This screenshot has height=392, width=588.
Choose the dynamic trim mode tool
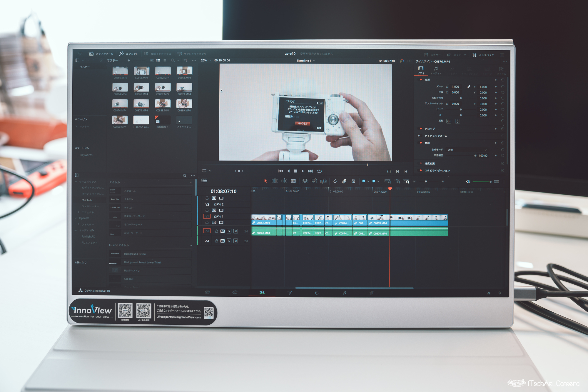[284, 181]
